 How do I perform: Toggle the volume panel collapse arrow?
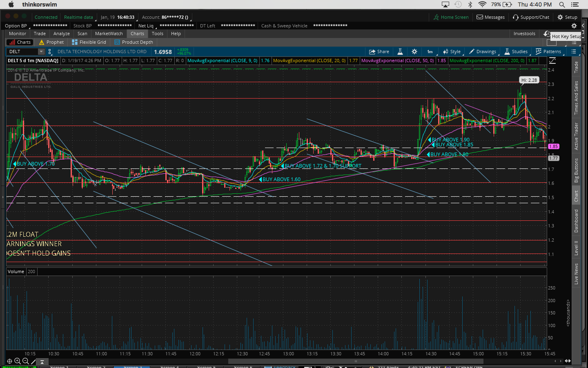[x=42, y=362]
